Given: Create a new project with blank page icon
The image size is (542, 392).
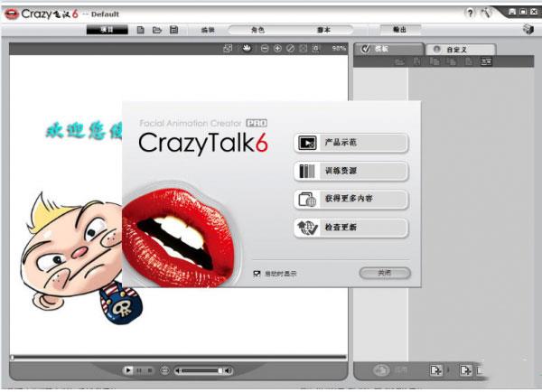Looking at the screenshot, I should tap(140, 30).
